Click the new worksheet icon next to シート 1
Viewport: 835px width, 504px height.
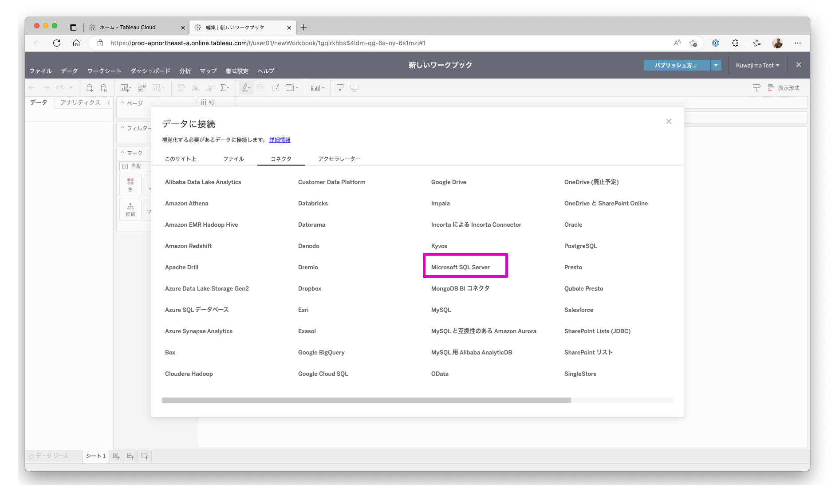[116, 456]
